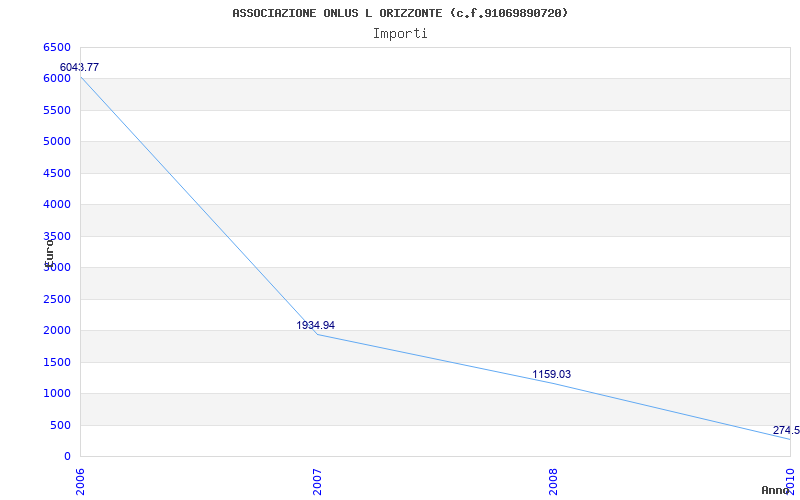Screen dimensions: 800x500
Task: Click the 2500 y-axis value
Action: pyautogui.click(x=57, y=299)
